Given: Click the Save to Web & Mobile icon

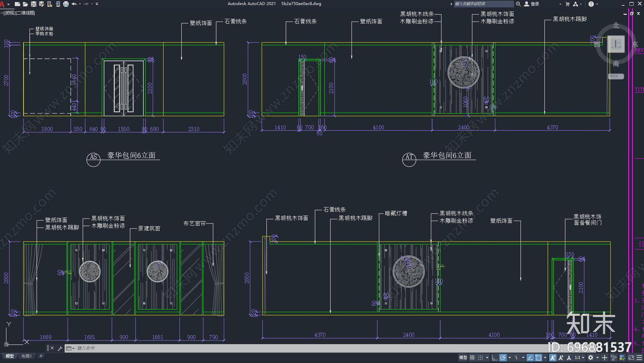Looking at the screenshot, I should (x=58, y=4).
